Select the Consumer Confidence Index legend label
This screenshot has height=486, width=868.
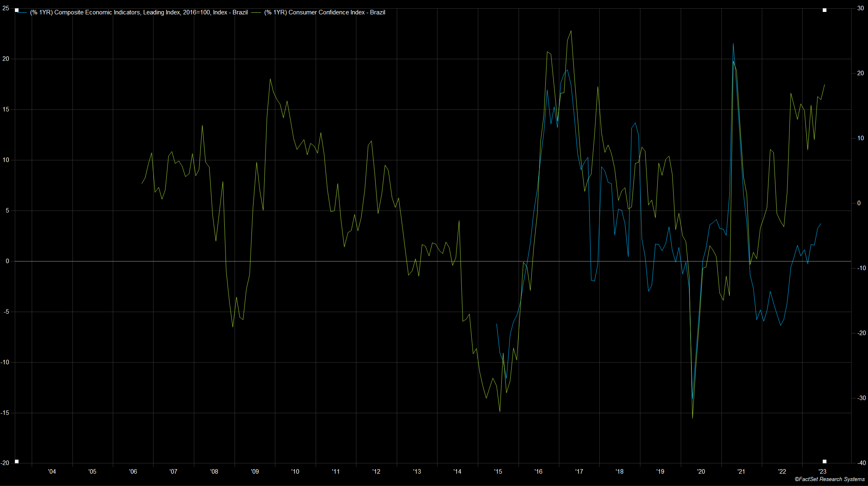[324, 12]
